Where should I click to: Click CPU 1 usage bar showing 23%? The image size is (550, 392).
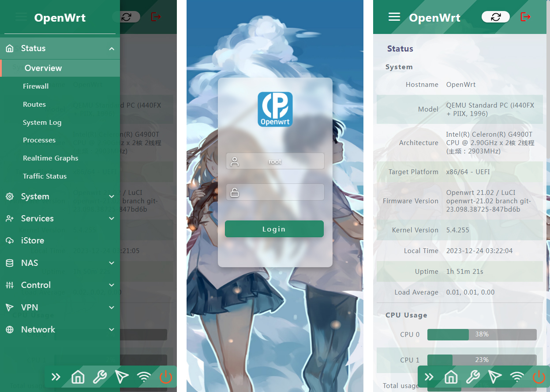tap(482, 360)
